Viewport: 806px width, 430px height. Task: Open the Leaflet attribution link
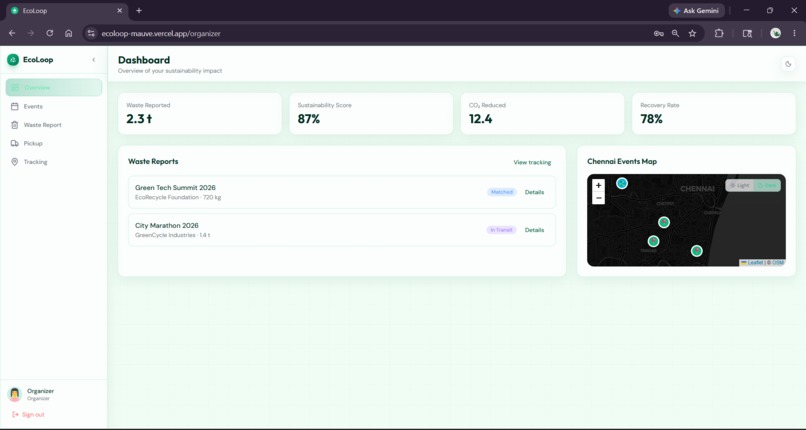click(752, 263)
